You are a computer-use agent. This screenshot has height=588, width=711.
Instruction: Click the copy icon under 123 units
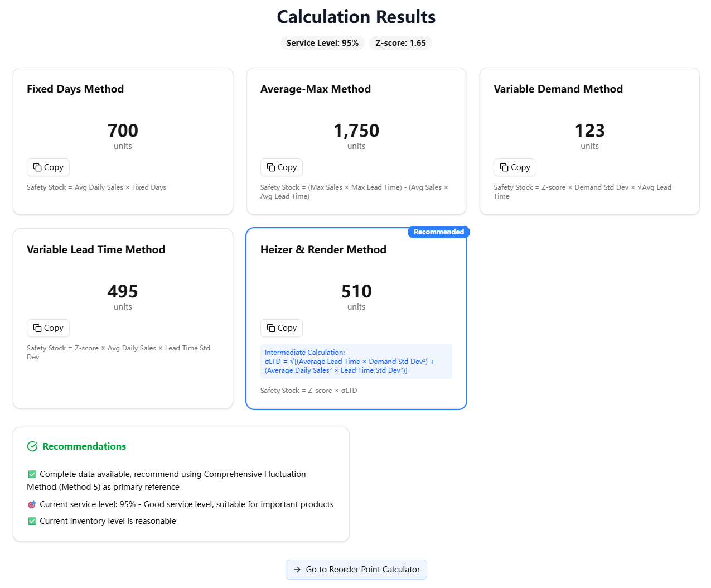point(504,167)
